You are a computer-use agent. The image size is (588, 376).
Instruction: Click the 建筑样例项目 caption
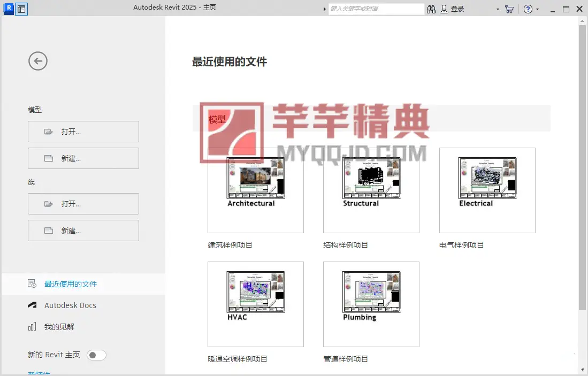[230, 245]
